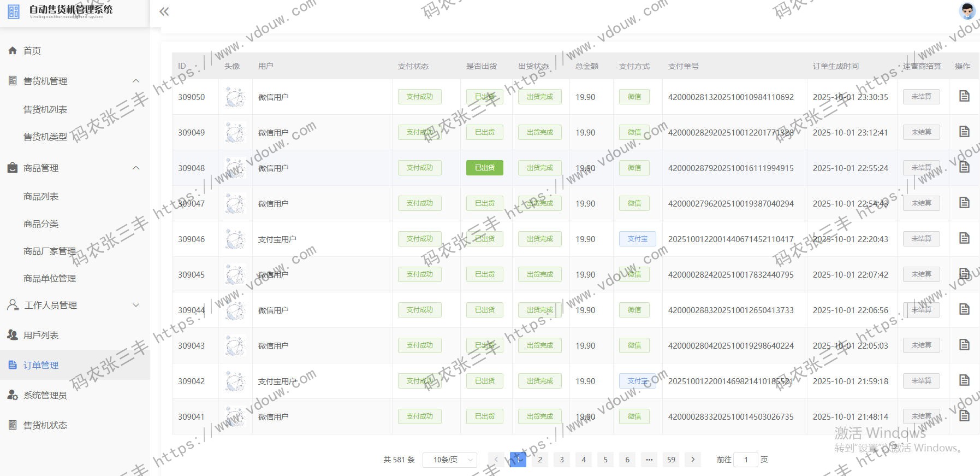
Task: Expand the 工作人员管理 menu section
Action: [136, 305]
